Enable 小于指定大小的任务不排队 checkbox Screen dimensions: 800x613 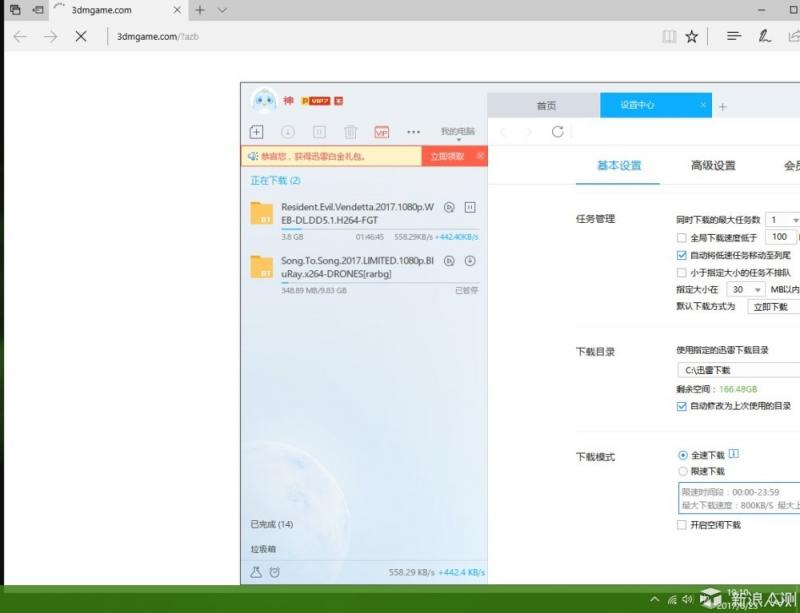[681, 273]
